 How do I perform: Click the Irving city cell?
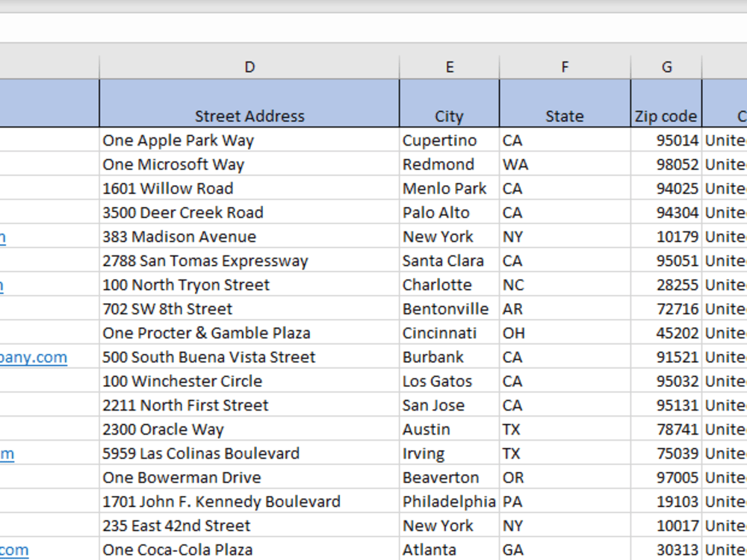449,453
